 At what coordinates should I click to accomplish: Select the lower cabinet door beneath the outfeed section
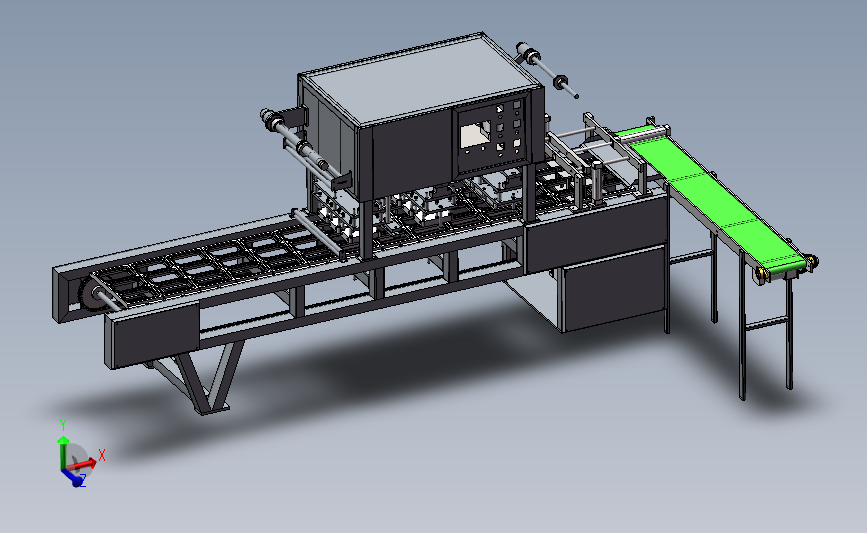coord(613,288)
